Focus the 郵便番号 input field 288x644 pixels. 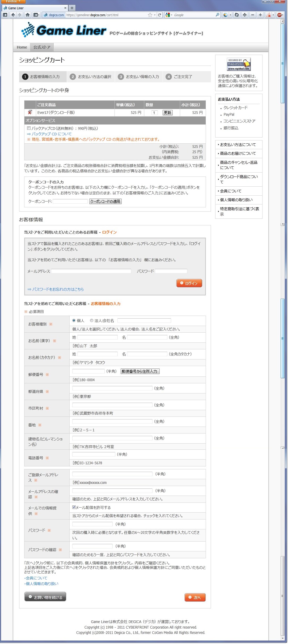click(88, 371)
